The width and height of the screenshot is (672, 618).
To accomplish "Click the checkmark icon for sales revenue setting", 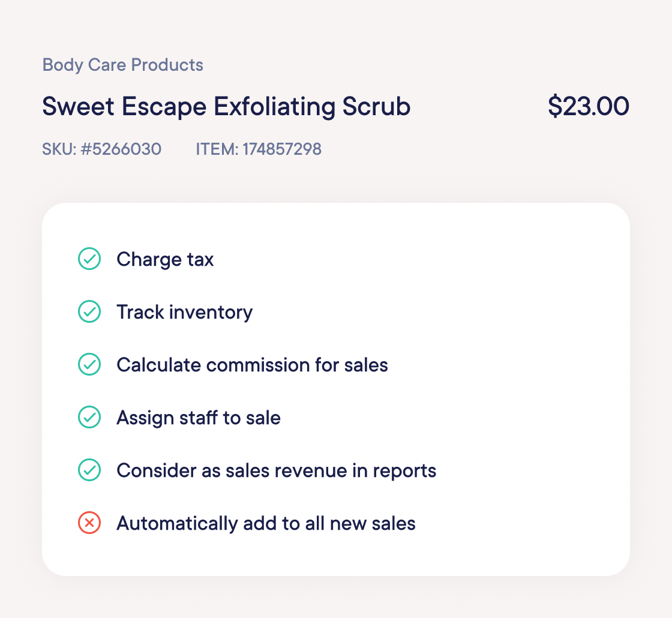I will point(89,470).
